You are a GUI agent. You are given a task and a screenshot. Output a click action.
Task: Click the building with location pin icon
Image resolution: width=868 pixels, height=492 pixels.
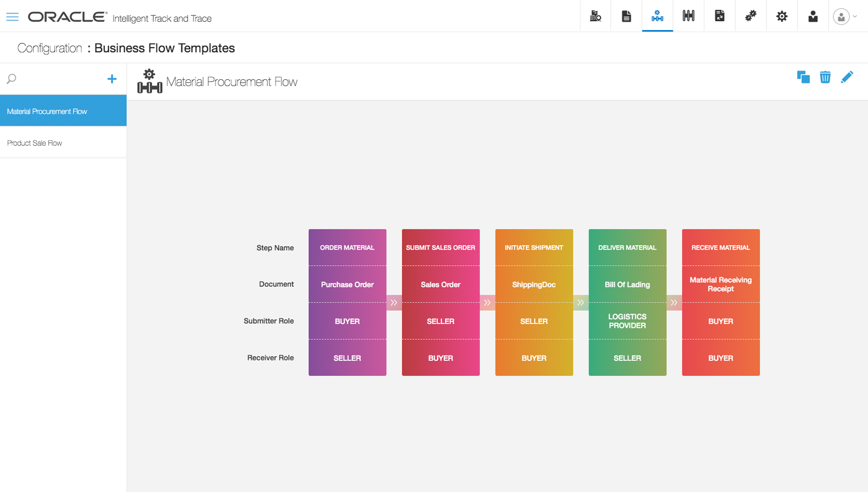[x=595, y=17]
